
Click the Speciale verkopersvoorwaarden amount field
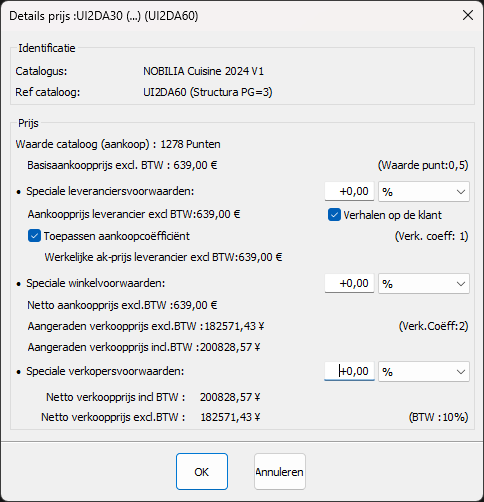[349, 371]
